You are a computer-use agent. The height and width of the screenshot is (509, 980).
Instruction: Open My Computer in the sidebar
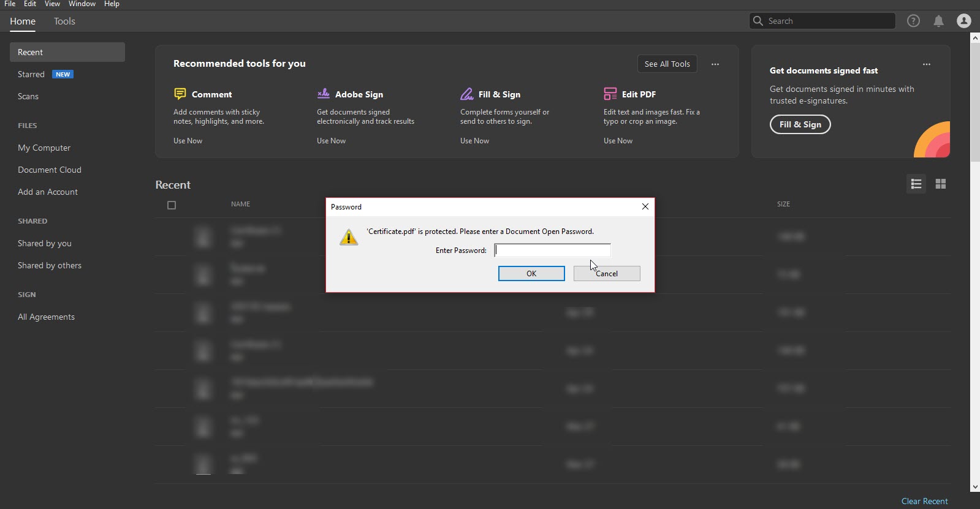coord(44,148)
